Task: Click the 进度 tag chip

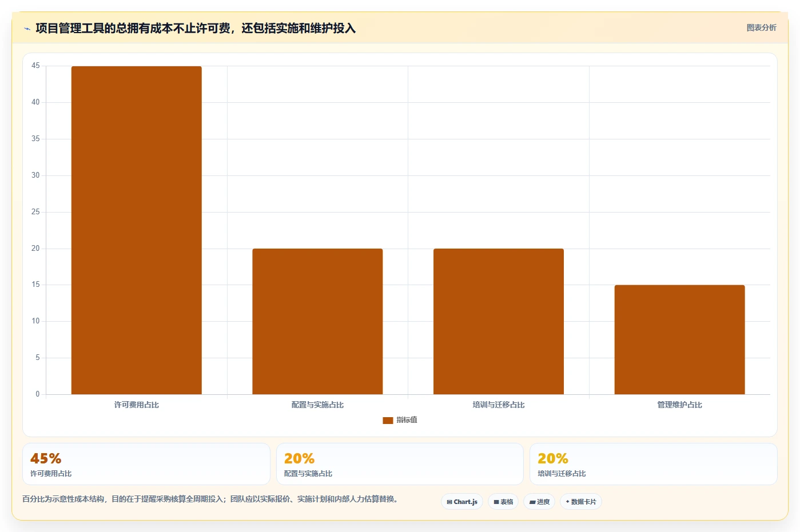Action: [x=539, y=502]
